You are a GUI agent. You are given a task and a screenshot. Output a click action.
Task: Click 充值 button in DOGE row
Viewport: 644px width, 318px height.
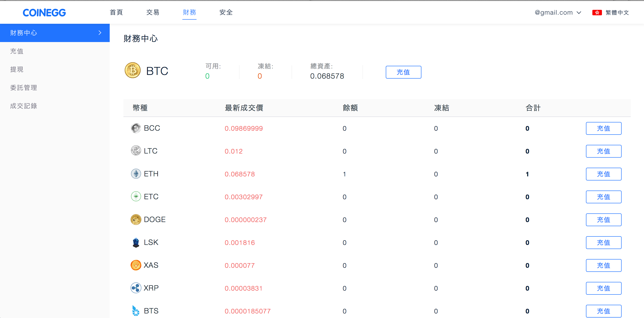604,220
